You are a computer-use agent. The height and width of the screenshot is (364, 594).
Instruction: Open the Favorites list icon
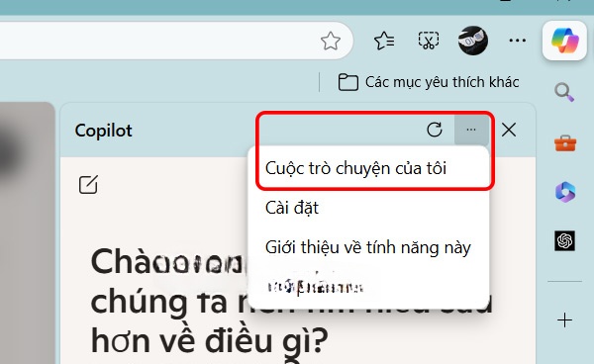[x=384, y=41]
